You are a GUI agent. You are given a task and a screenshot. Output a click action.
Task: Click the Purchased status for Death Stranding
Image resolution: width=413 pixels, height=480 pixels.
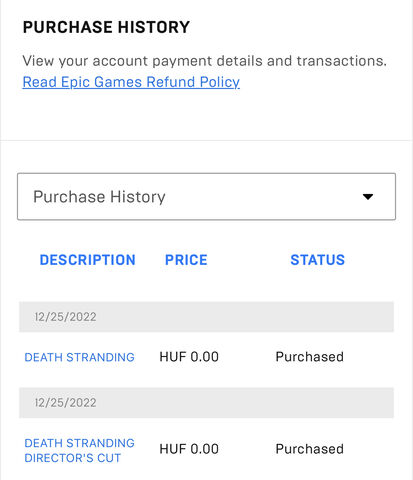pyautogui.click(x=309, y=357)
